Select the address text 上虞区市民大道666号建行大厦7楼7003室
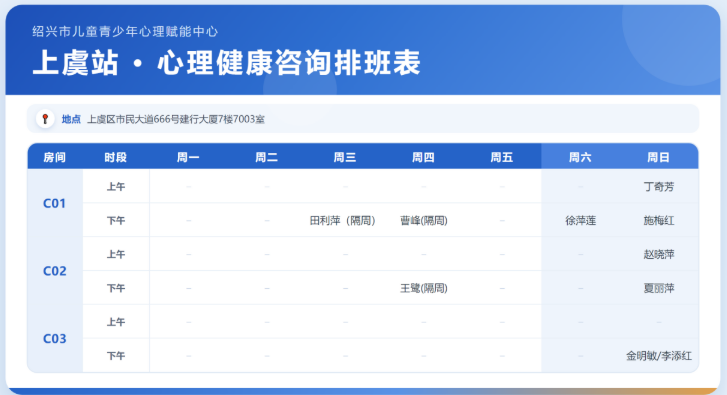The height and width of the screenshot is (395, 727). [x=176, y=119]
